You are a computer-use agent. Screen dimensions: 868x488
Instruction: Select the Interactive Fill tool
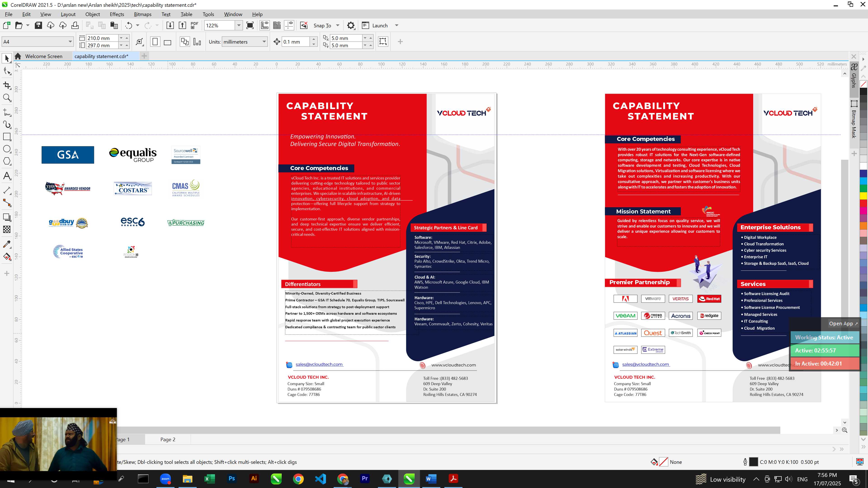(7, 257)
